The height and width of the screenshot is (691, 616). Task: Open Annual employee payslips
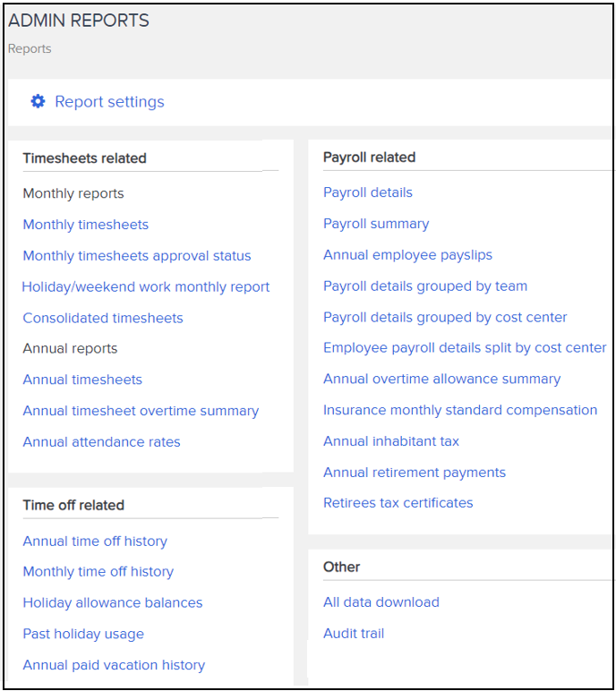[x=407, y=255]
